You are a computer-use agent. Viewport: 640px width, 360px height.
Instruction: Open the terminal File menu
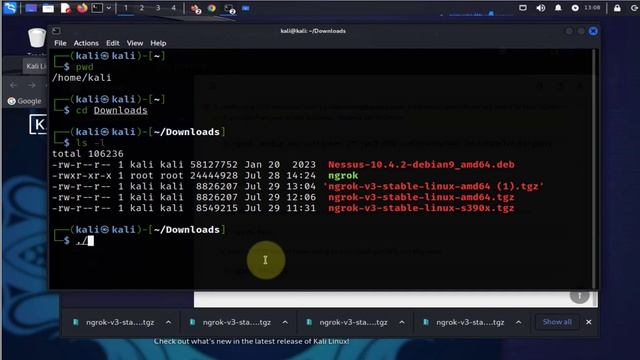60,43
